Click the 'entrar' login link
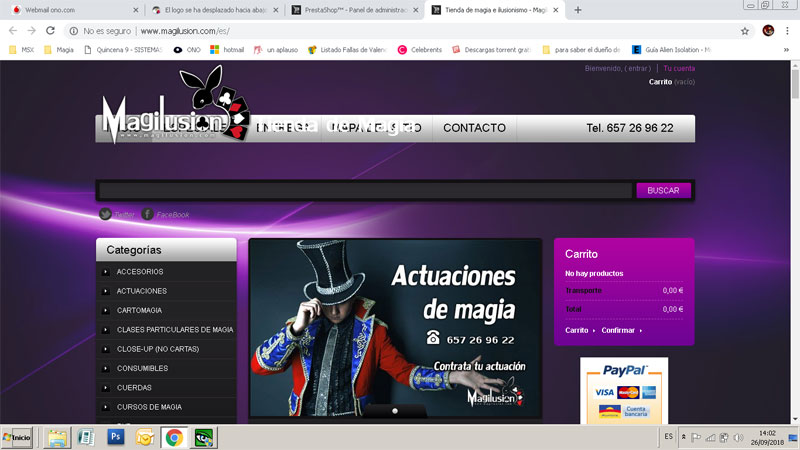800x450 pixels. [x=638, y=68]
